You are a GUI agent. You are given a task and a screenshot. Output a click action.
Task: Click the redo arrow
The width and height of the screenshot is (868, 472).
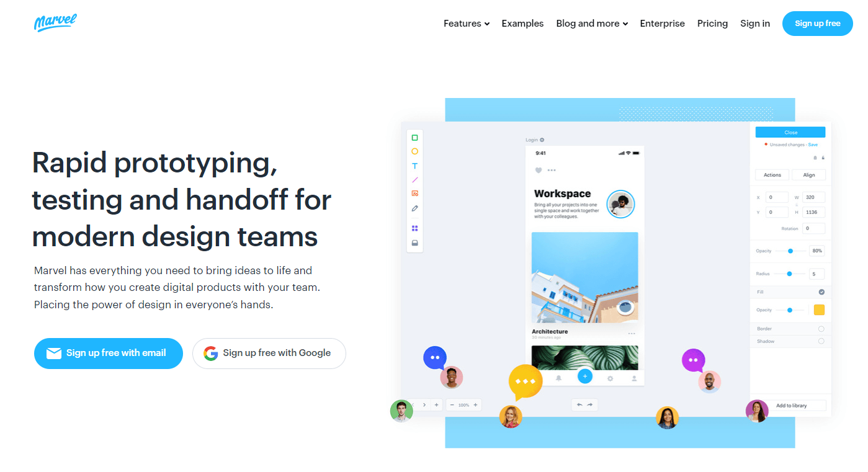click(x=590, y=404)
